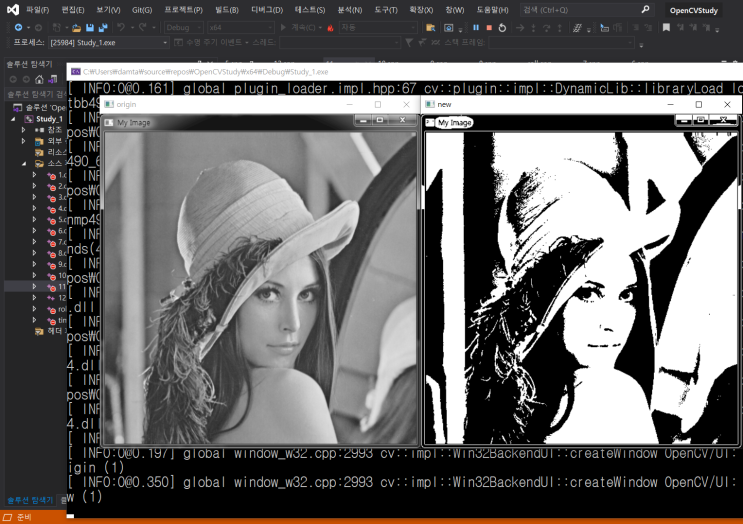The image size is (743, 524).
Task: Click the Solution Explorer home icon
Action: pyautogui.click(x=39, y=79)
